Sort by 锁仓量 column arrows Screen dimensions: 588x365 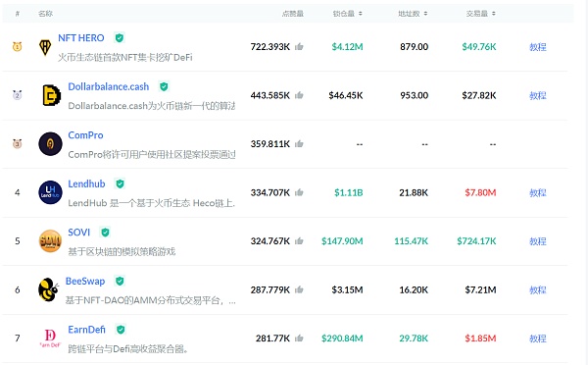coord(361,14)
